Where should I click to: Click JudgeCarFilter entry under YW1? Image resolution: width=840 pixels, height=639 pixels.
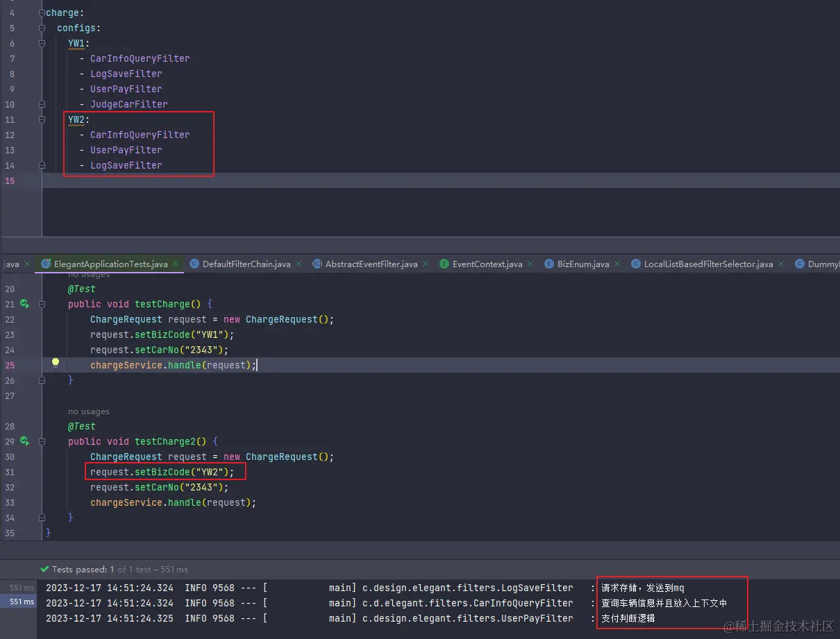pos(128,104)
